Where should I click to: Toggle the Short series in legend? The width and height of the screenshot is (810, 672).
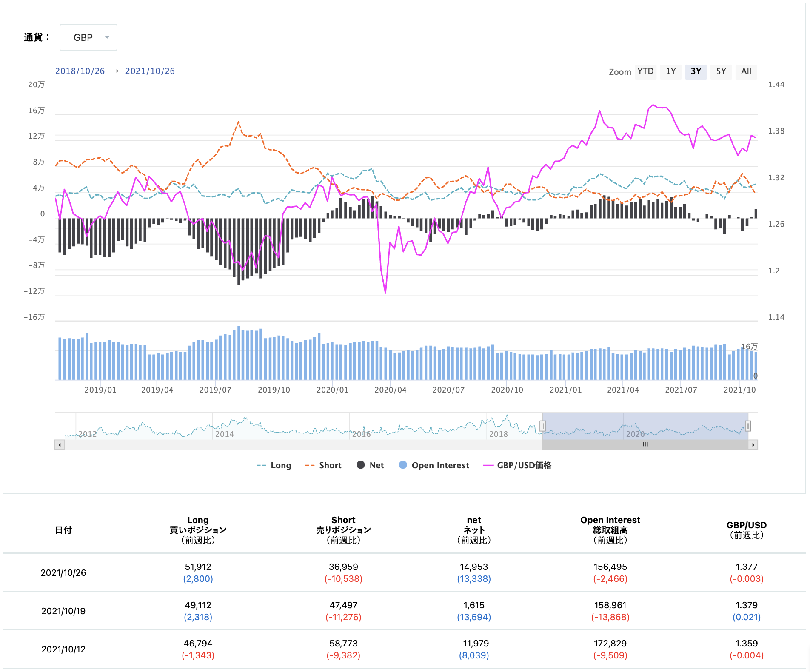[323, 465]
